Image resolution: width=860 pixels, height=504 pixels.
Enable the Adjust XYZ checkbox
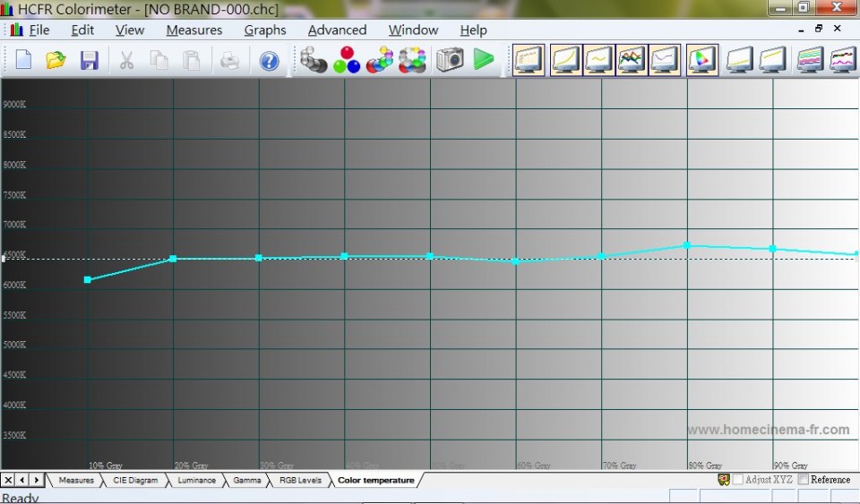click(738, 479)
